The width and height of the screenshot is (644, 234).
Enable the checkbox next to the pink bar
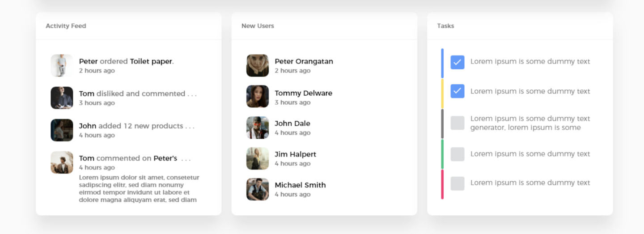(457, 183)
